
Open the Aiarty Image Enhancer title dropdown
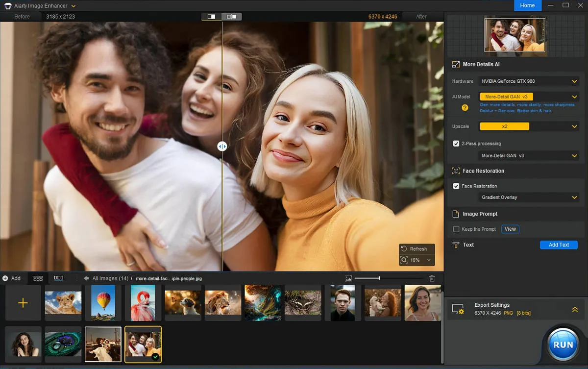pyautogui.click(x=73, y=6)
